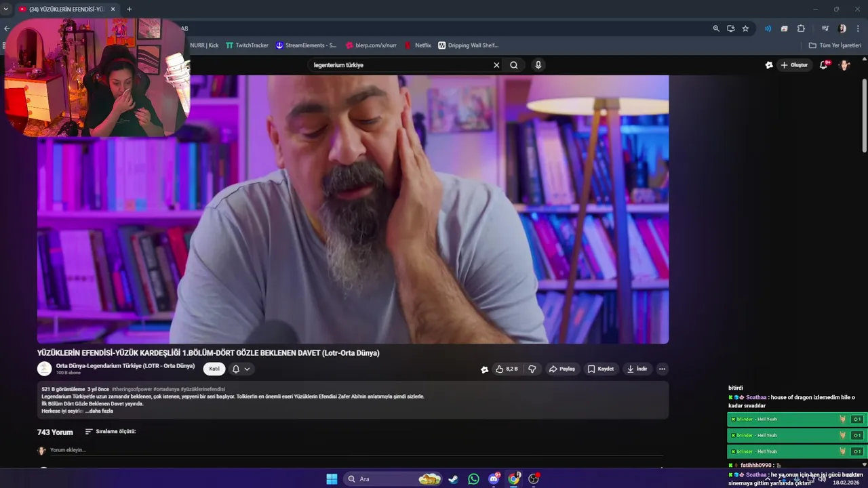Screen dimensions: 868x488
Task: Open the Dripping Wall Shelf bookmark
Action: click(x=468, y=45)
